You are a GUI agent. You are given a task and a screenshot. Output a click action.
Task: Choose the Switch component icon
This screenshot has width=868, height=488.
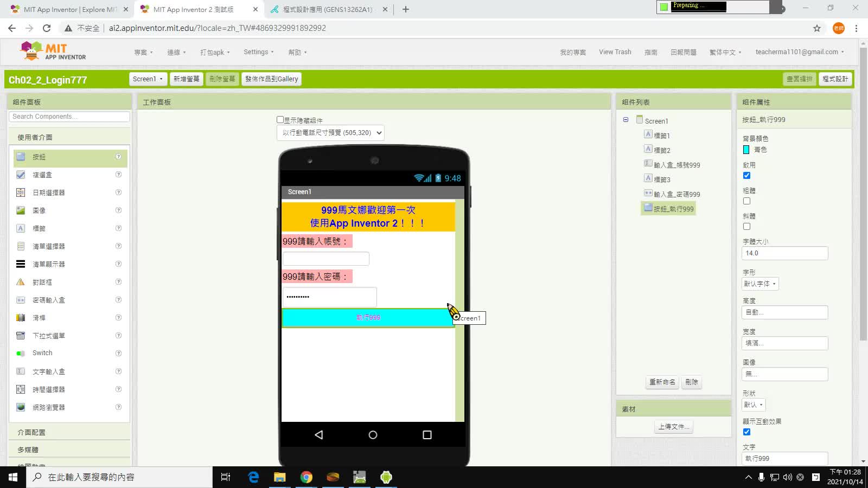tap(21, 353)
